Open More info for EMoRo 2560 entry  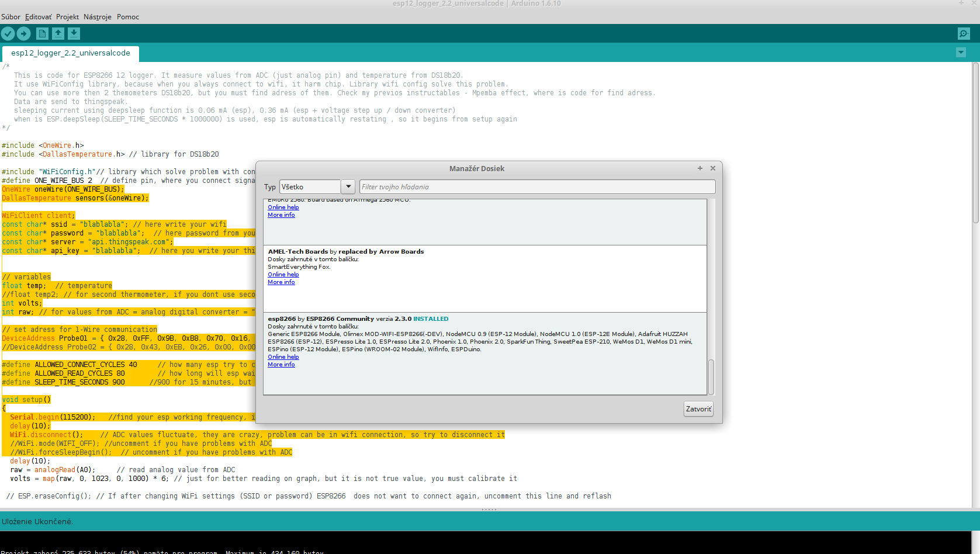[281, 215]
